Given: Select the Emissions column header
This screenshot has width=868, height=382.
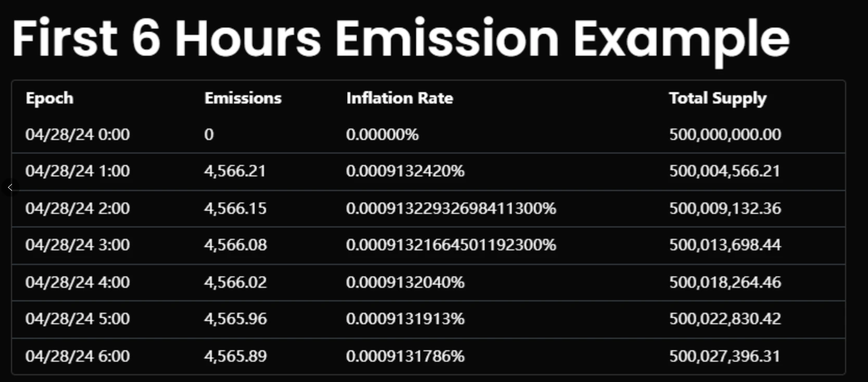Looking at the screenshot, I should tap(242, 98).
